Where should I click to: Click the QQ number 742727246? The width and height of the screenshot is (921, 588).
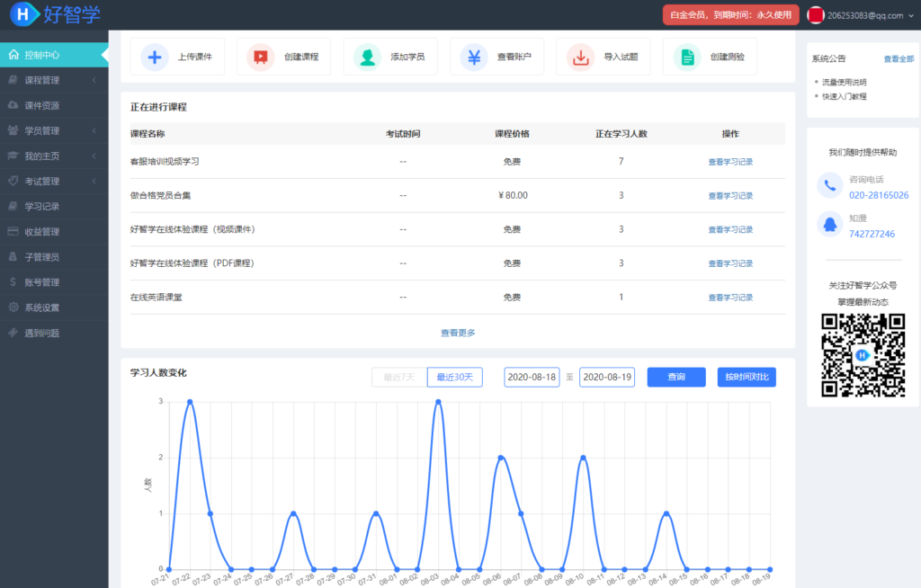click(x=872, y=234)
